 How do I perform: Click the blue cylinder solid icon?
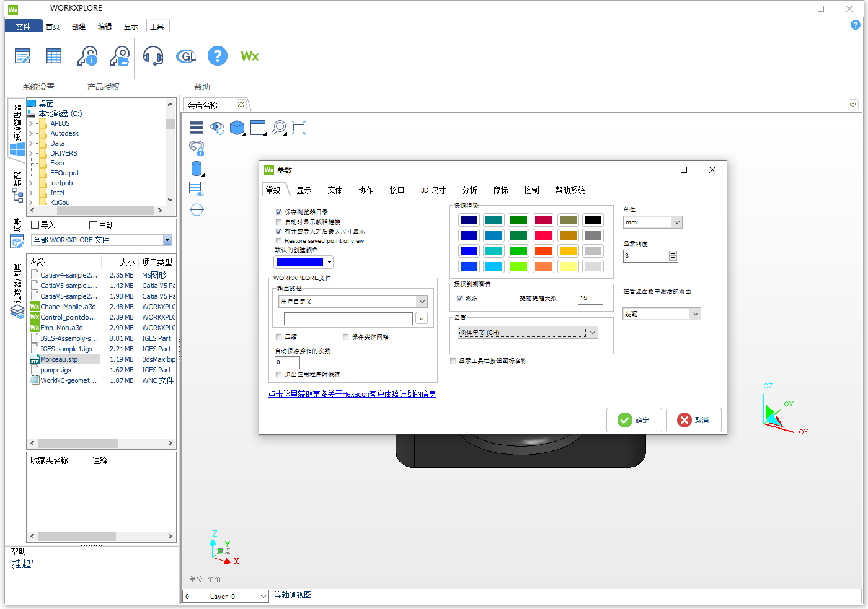pyautogui.click(x=197, y=169)
